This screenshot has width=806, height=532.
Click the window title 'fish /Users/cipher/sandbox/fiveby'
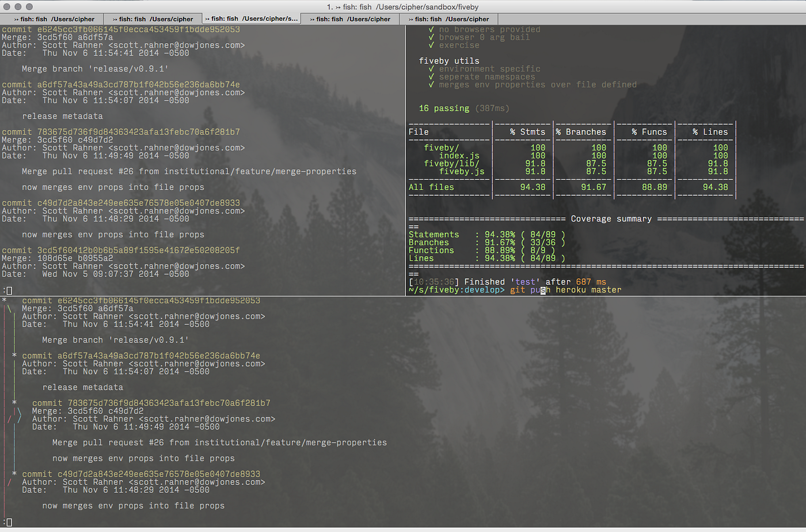[x=402, y=7]
